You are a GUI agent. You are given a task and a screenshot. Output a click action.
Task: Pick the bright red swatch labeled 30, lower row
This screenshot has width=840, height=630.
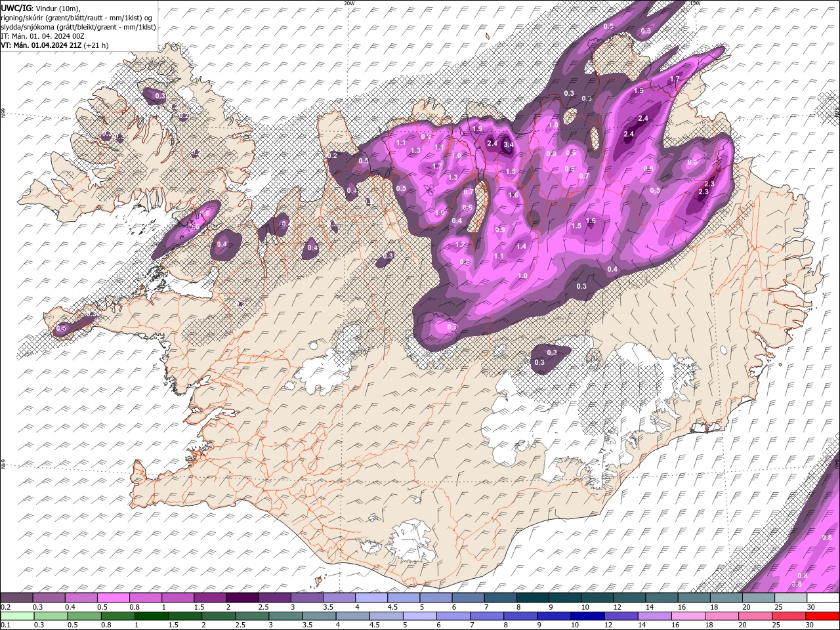click(x=823, y=616)
